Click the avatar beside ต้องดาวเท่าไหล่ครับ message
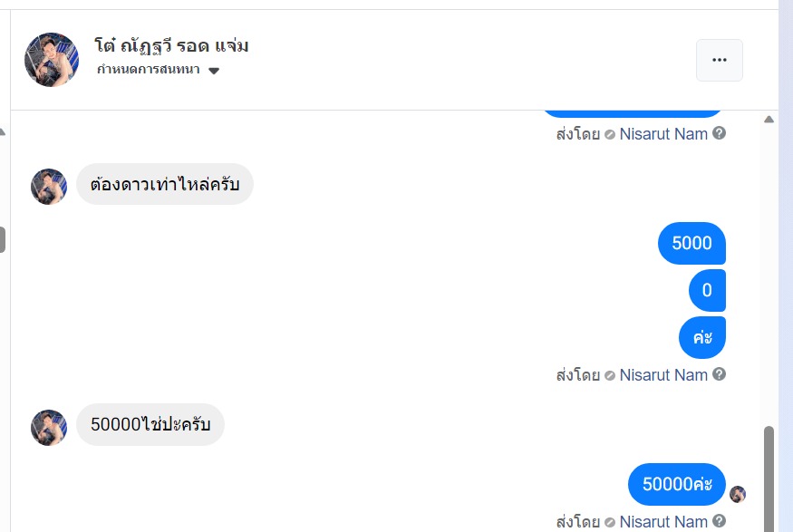This screenshot has height=532, width=793. tap(49, 186)
